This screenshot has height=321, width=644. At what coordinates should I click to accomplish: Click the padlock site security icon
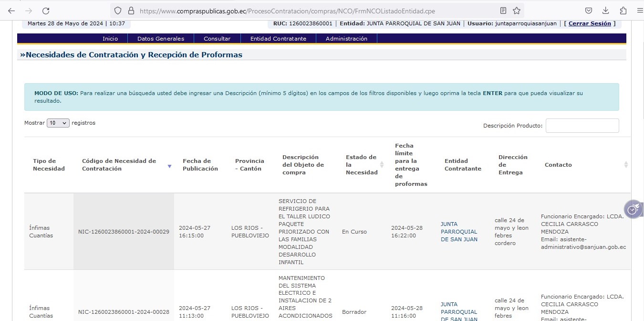pyautogui.click(x=131, y=11)
